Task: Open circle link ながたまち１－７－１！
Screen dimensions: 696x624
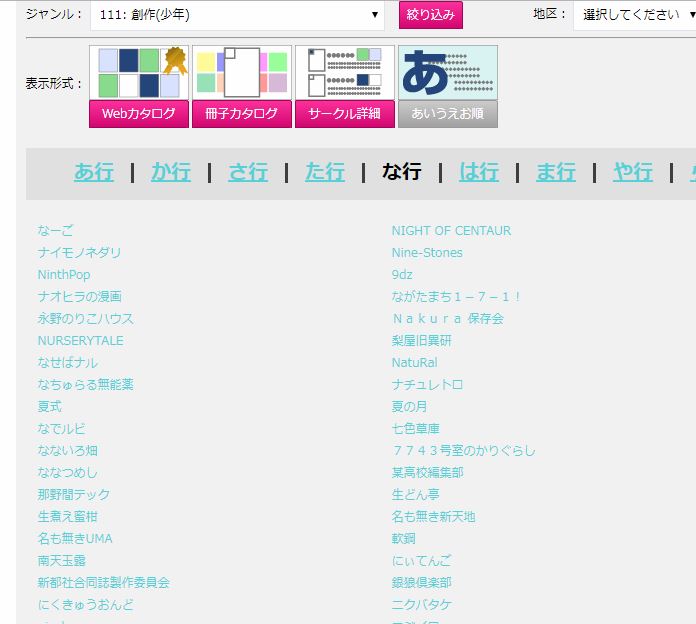Action: (457, 297)
